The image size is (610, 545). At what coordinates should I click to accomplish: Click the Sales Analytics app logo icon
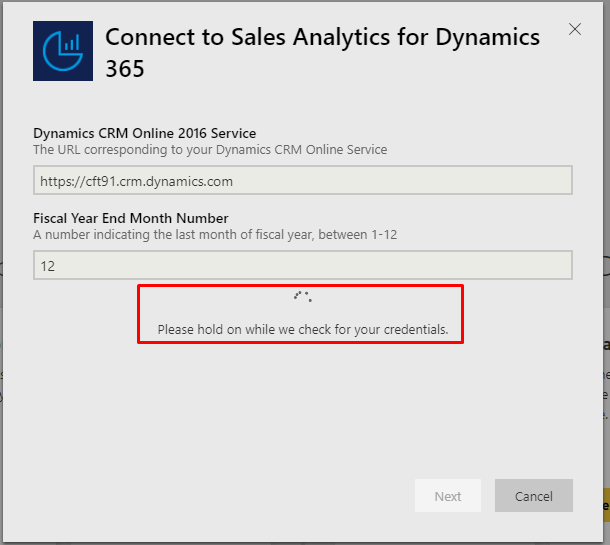coord(63,51)
